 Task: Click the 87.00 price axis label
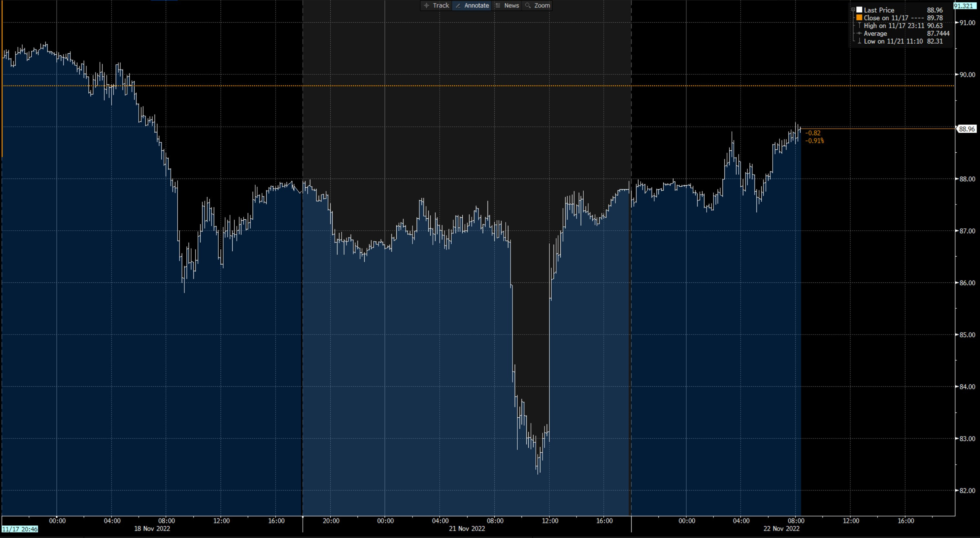pos(967,231)
